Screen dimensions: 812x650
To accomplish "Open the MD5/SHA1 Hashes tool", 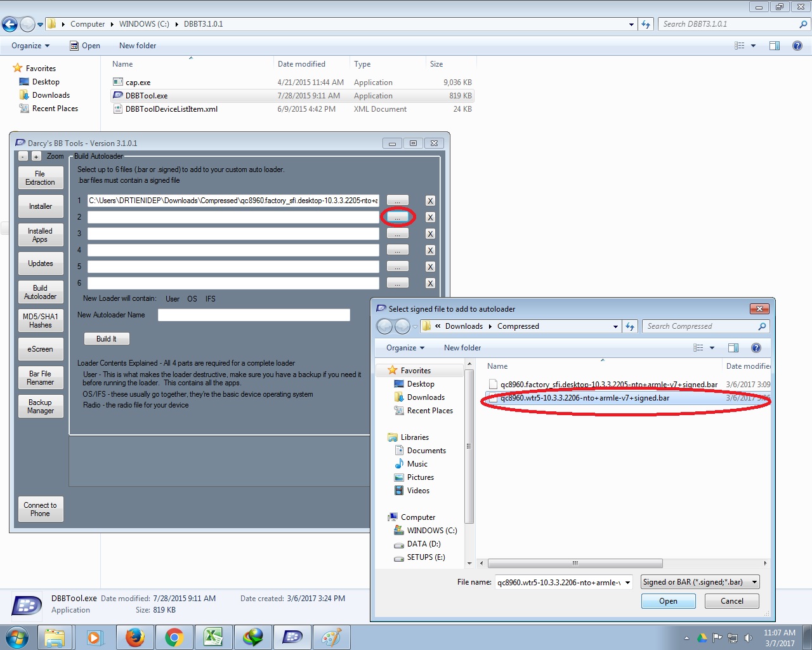I will click(x=40, y=321).
